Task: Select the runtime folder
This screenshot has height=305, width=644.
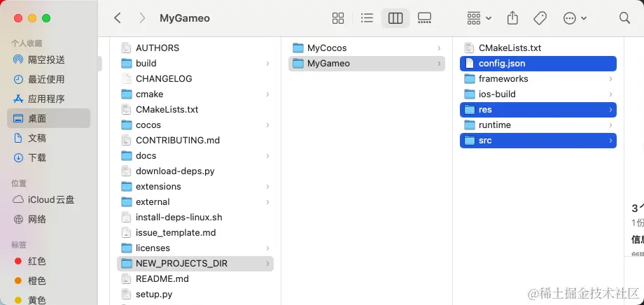Action: [538, 125]
